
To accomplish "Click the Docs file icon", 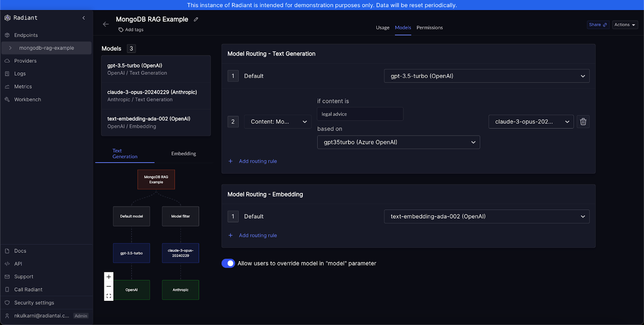I will [x=7, y=251].
